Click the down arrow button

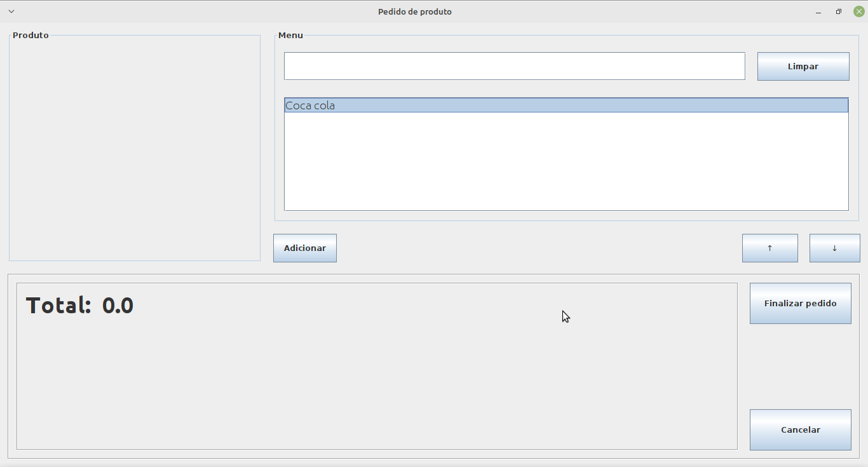click(x=834, y=248)
